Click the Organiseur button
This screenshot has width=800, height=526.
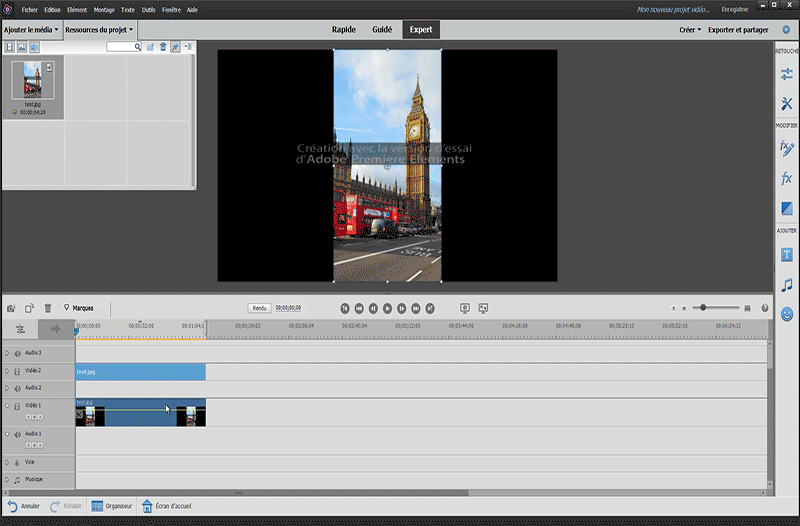111,506
